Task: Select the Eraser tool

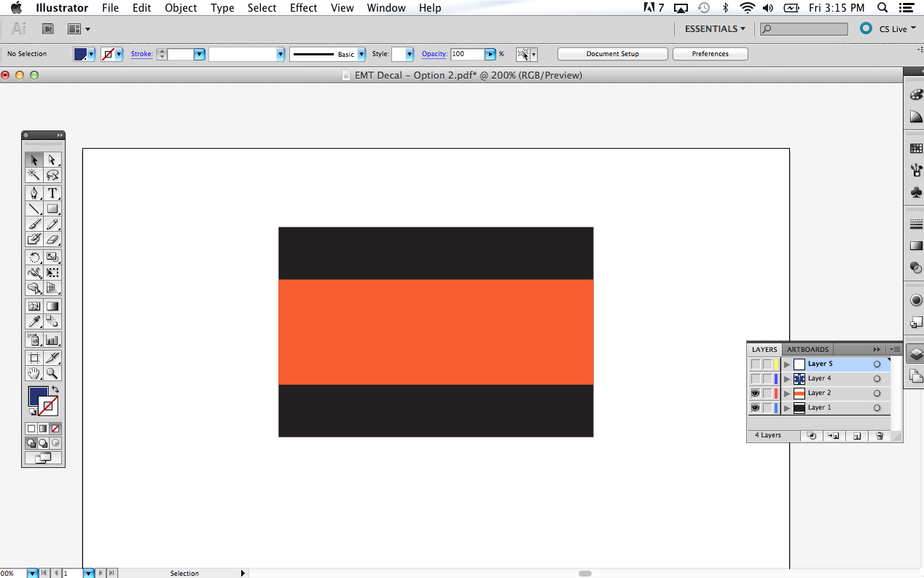Action: (x=52, y=240)
